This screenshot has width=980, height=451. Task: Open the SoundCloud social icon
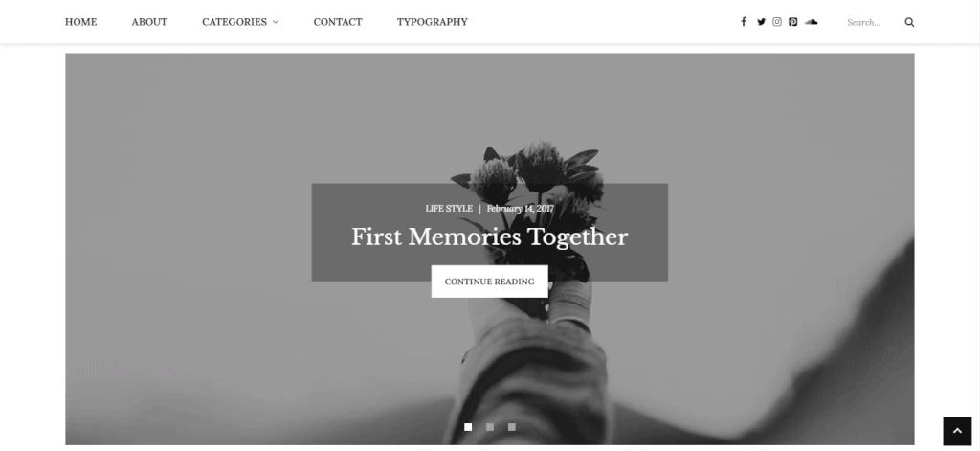tap(812, 22)
